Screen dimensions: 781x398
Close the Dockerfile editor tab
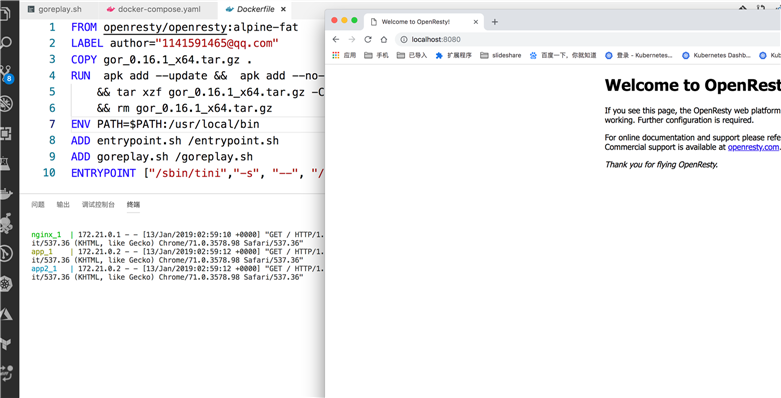[283, 9]
